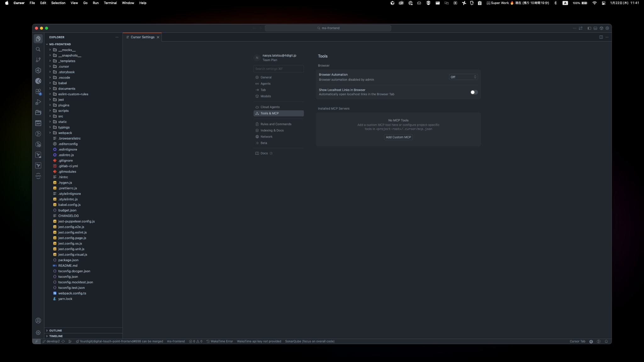The width and height of the screenshot is (644, 362).
Task: Click Cursor Tab in the status bar
Action: 577,341
